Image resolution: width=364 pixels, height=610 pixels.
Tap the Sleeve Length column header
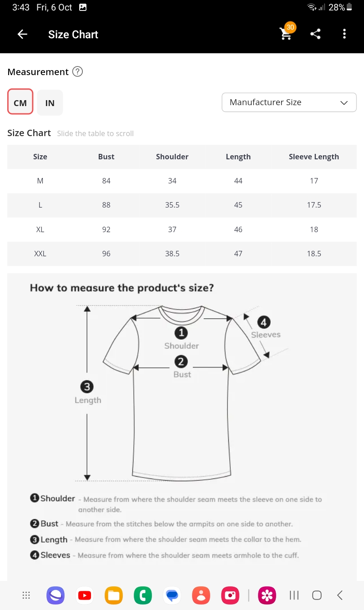point(313,157)
